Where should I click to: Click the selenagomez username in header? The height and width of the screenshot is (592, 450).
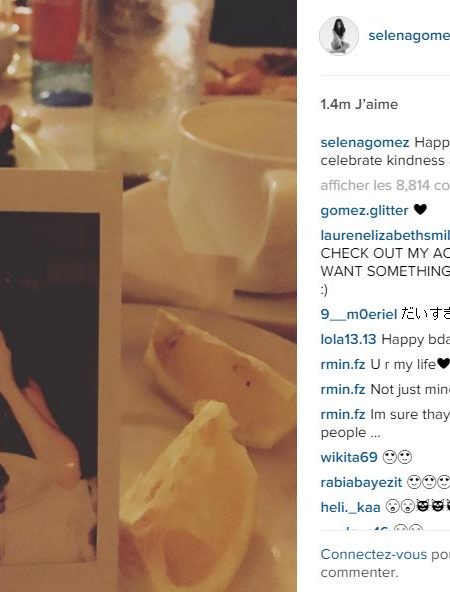click(x=409, y=35)
